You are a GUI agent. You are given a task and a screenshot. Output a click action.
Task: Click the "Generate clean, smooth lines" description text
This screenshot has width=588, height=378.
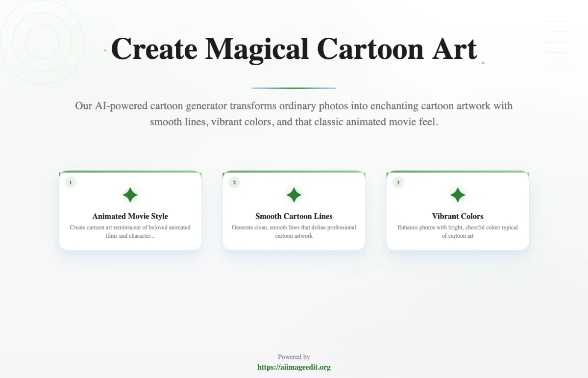tap(294, 231)
